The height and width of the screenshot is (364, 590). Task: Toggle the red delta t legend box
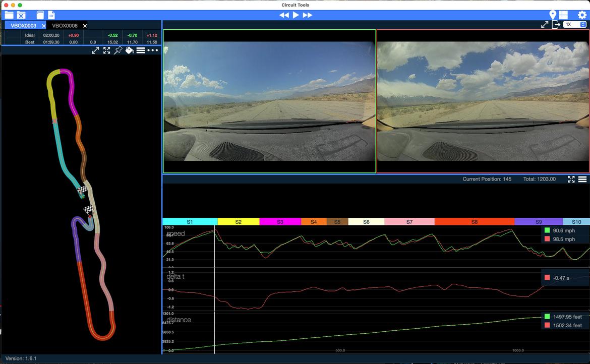point(547,278)
